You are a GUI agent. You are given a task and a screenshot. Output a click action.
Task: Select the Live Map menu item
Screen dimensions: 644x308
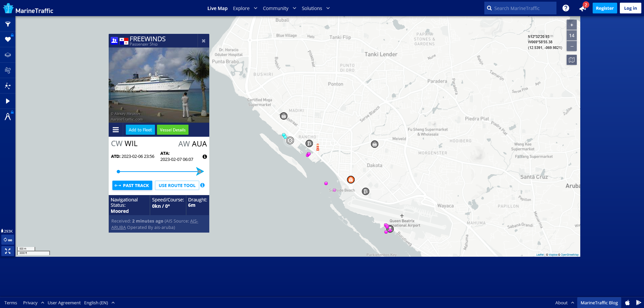point(217,8)
